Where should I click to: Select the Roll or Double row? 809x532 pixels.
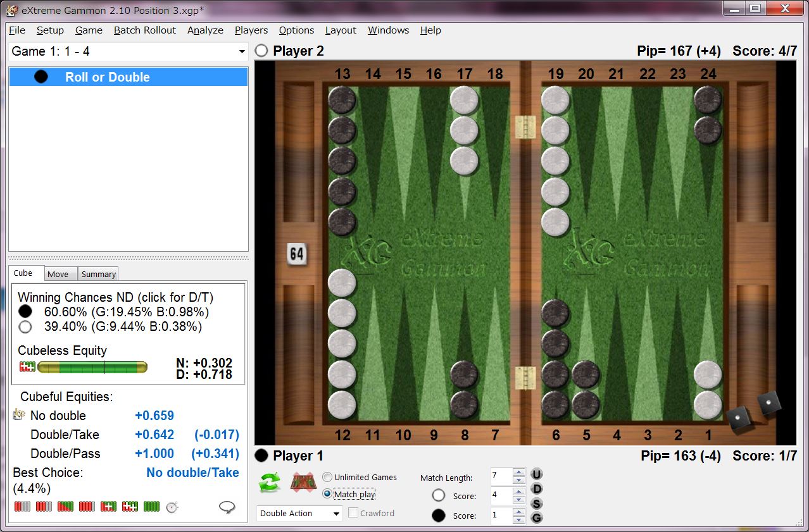coord(129,77)
